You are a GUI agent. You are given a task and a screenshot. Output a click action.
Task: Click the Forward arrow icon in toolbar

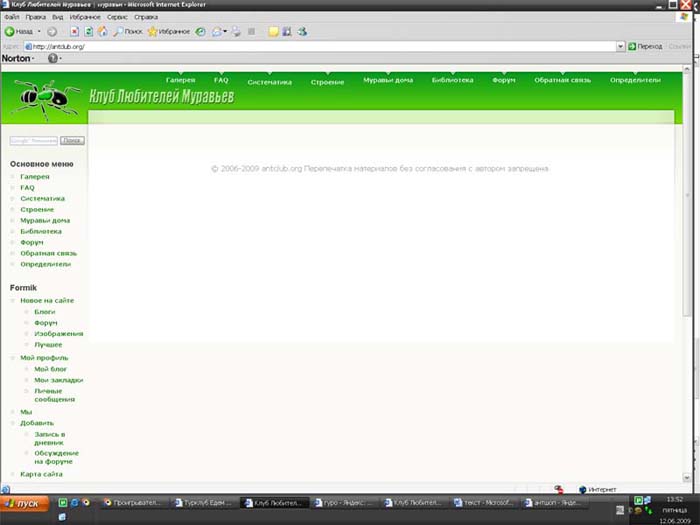click(x=52, y=32)
